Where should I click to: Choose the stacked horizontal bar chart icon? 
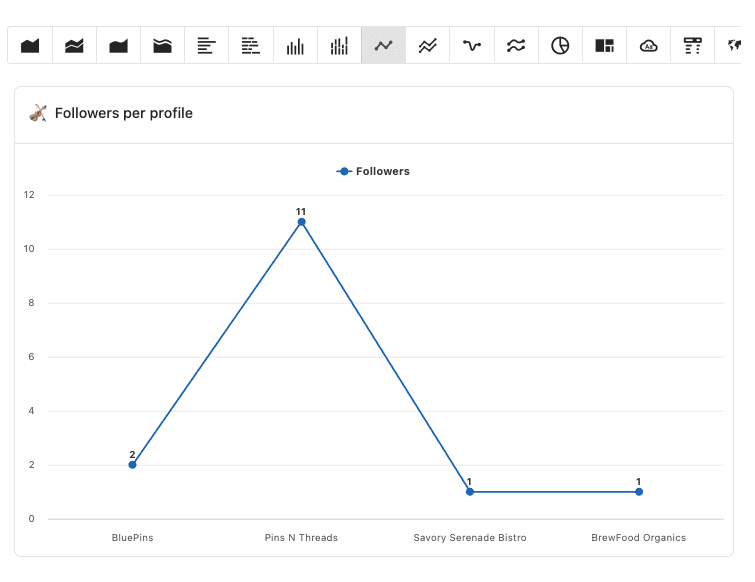point(251,46)
